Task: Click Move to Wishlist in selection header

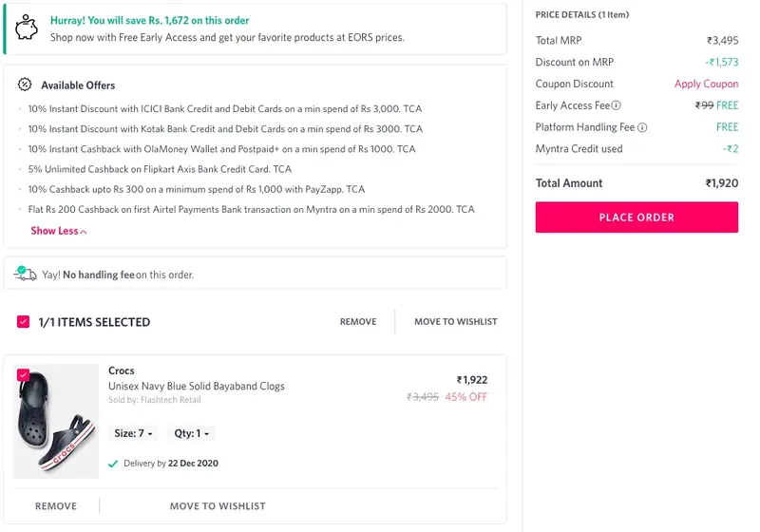Action: (455, 322)
